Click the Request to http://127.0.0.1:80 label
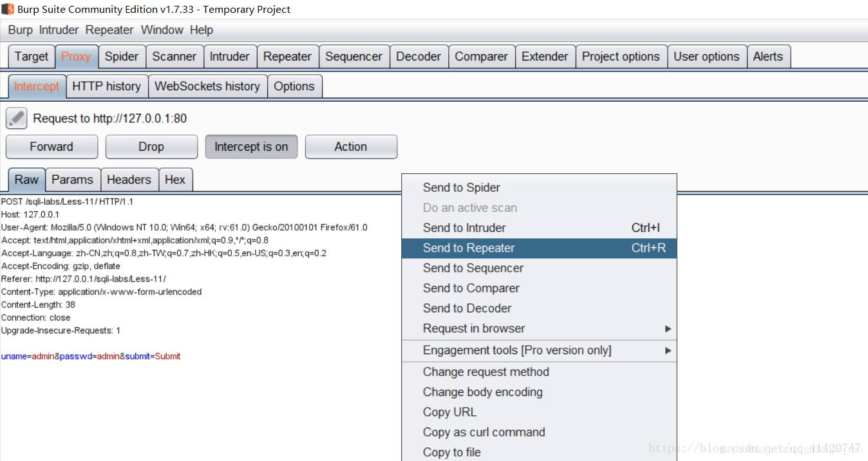 tap(110, 118)
